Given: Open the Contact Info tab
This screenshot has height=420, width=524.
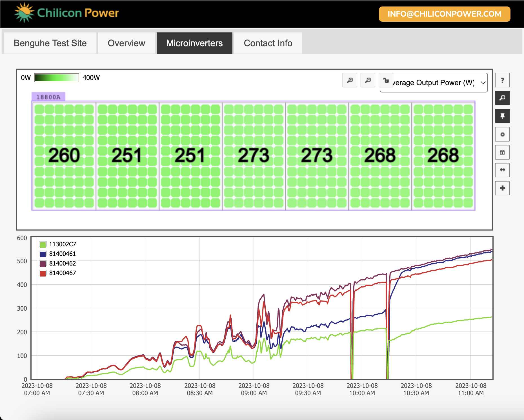Looking at the screenshot, I should [x=268, y=43].
